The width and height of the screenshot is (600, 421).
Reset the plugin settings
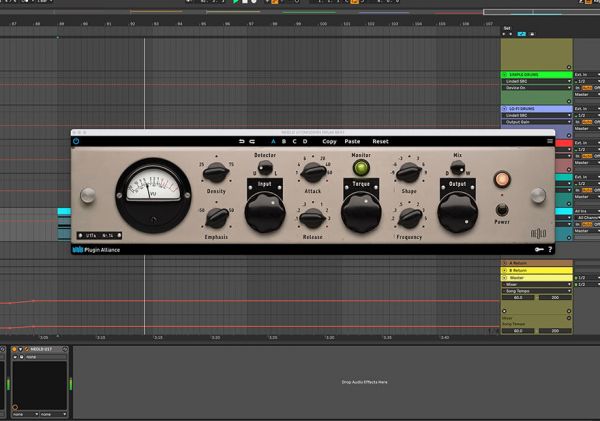point(380,141)
